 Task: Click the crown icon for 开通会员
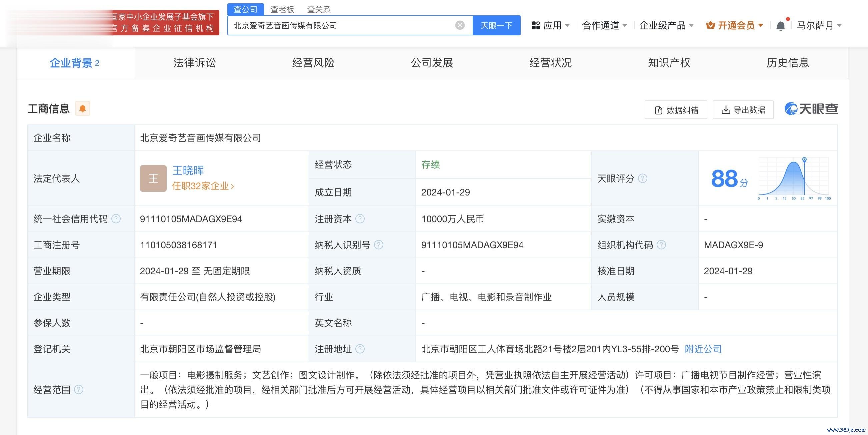click(x=710, y=25)
